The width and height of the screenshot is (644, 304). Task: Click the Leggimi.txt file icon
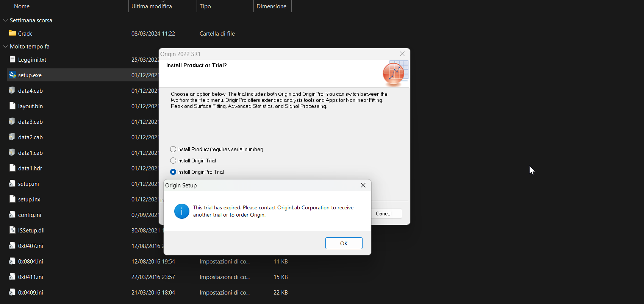[x=13, y=59]
